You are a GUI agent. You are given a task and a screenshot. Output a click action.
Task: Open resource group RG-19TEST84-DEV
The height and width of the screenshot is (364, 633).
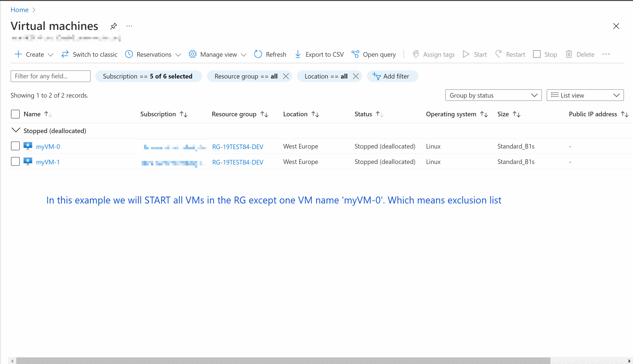pyautogui.click(x=237, y=147)
